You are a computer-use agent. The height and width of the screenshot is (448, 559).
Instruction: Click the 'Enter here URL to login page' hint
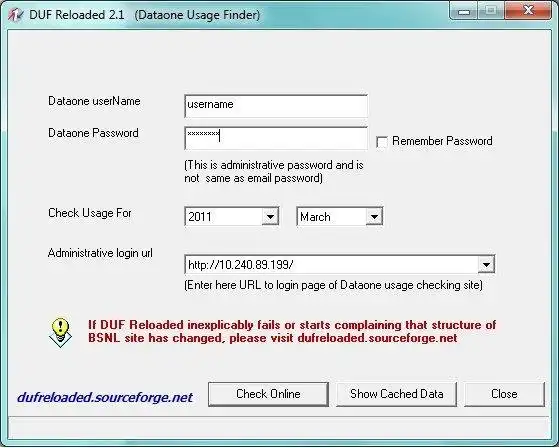tap(333, 285)
